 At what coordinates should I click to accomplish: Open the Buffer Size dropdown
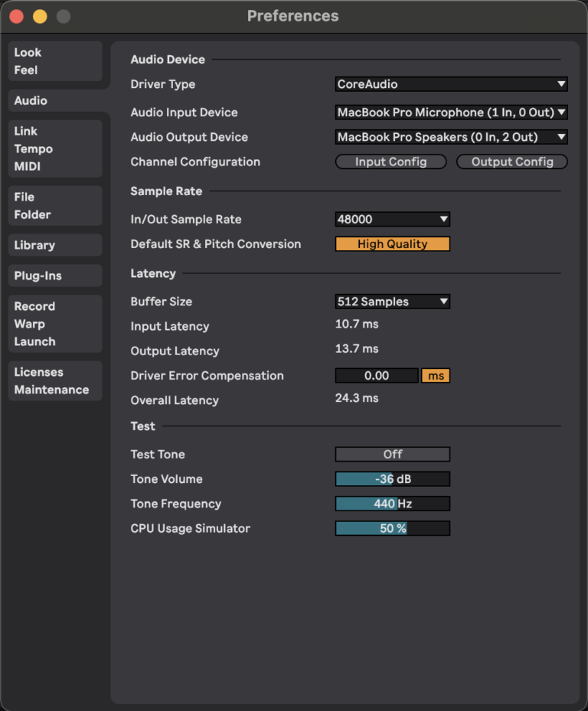[392, 302]
